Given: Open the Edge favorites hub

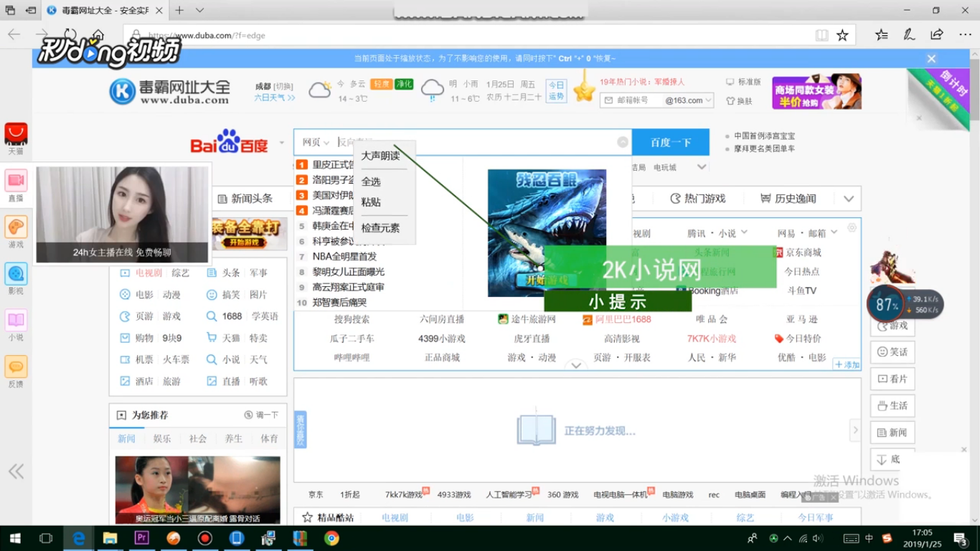Looking at the screenshot, I should click(x=882, y=34).
